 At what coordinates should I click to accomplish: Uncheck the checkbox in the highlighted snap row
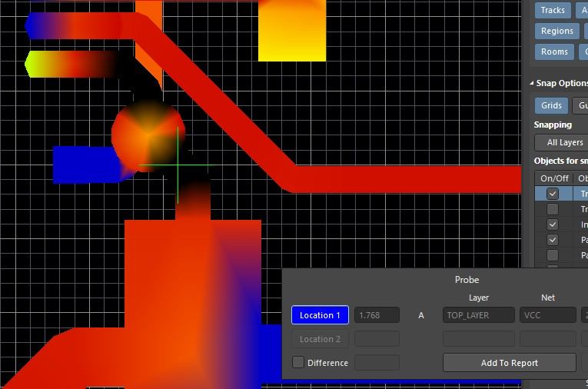click(553, 194)
